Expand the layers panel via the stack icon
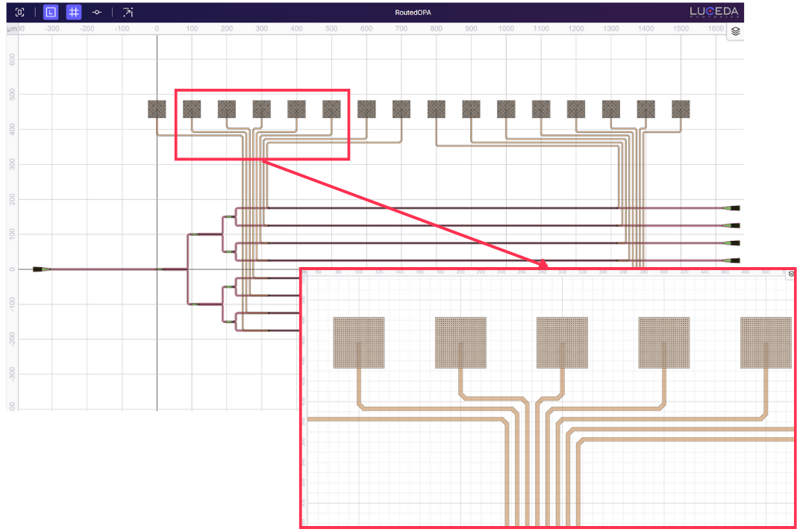Image resolution: width=797 pixels, height=532 pixels. click(x=735, y=31)
